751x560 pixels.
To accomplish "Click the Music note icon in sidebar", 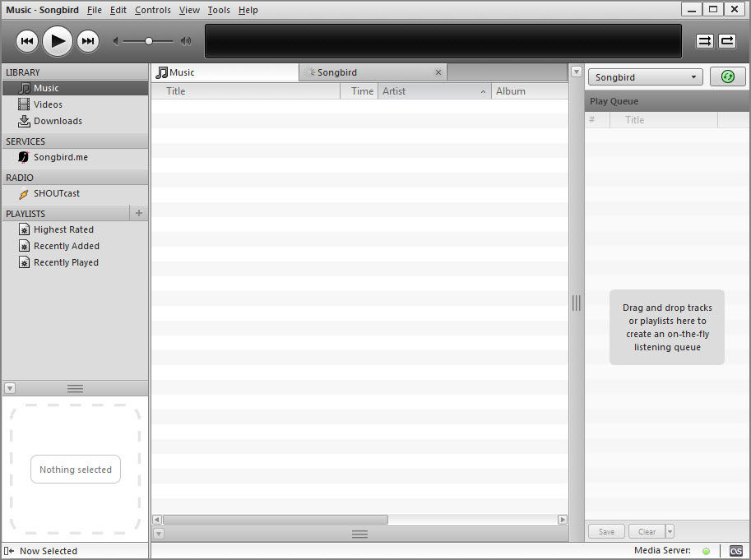I will point(24,88).
